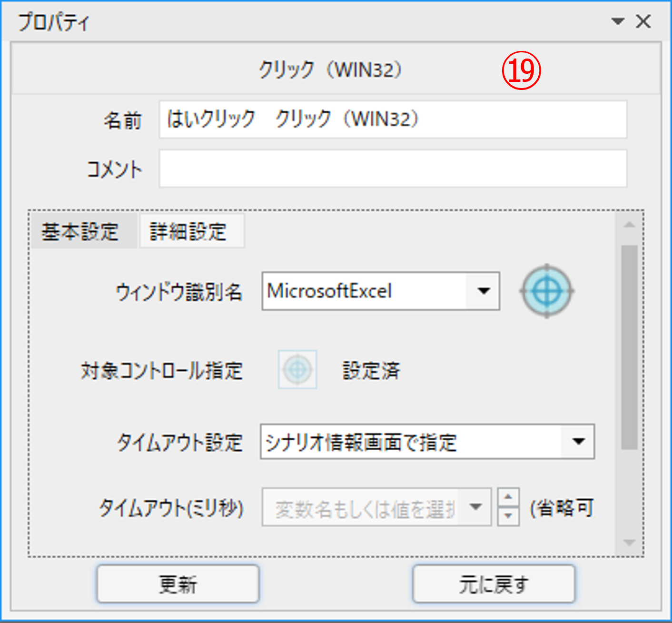The width and height of the screenshot is (672, 623).
Task: Expand the タイムアウト(ミリ秒) variable dropdown arrow
Action: click(475, 507)
